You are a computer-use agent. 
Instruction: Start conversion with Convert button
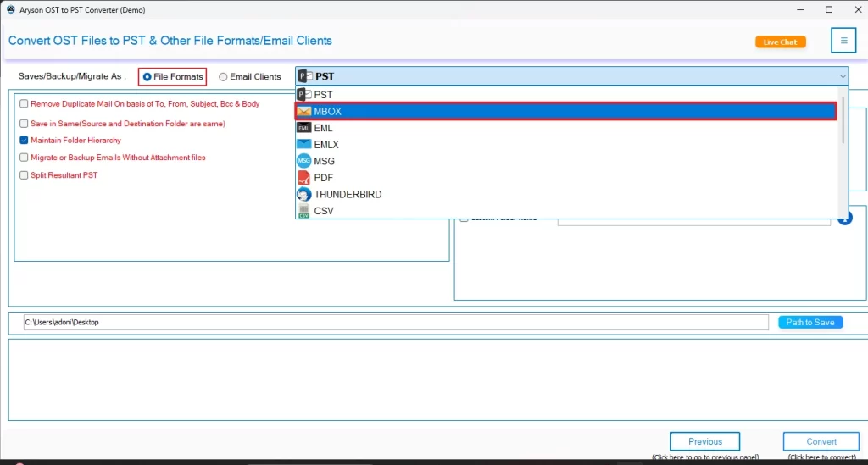(x=821, y=441)
